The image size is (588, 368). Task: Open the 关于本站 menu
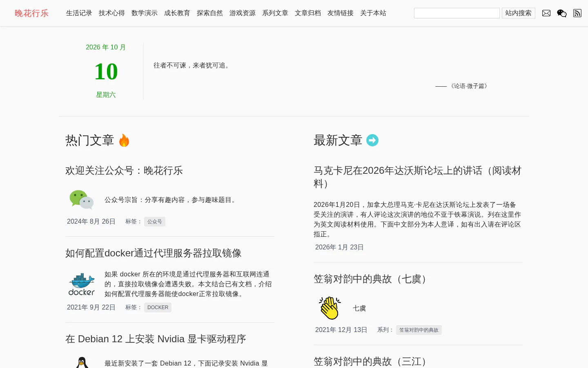pos(373,13)
